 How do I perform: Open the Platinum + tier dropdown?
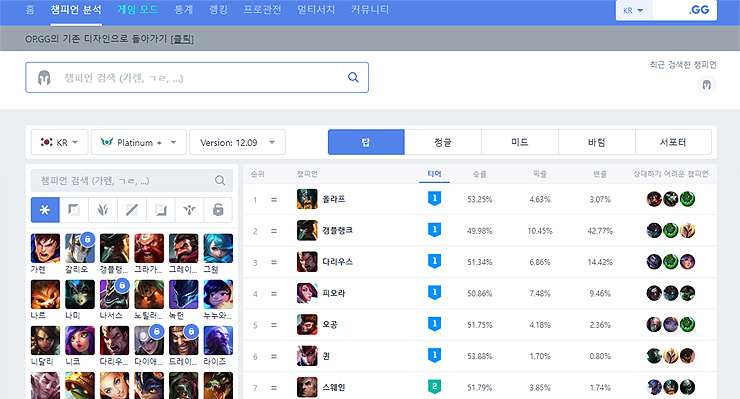139,142
